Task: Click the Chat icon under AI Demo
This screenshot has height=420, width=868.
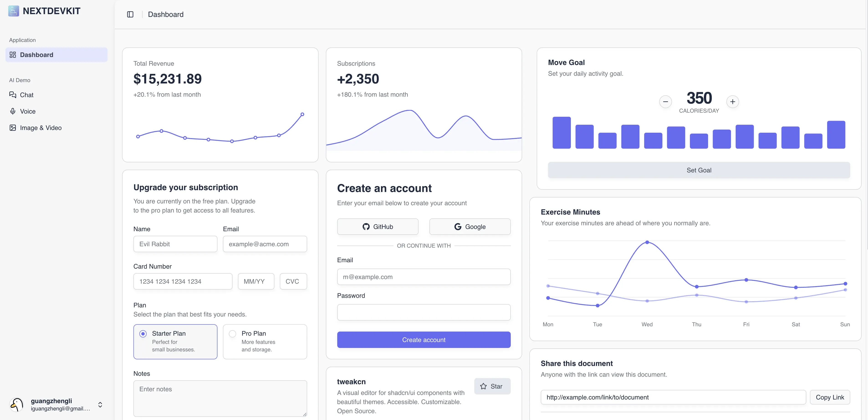Action: tap(13, 95)
